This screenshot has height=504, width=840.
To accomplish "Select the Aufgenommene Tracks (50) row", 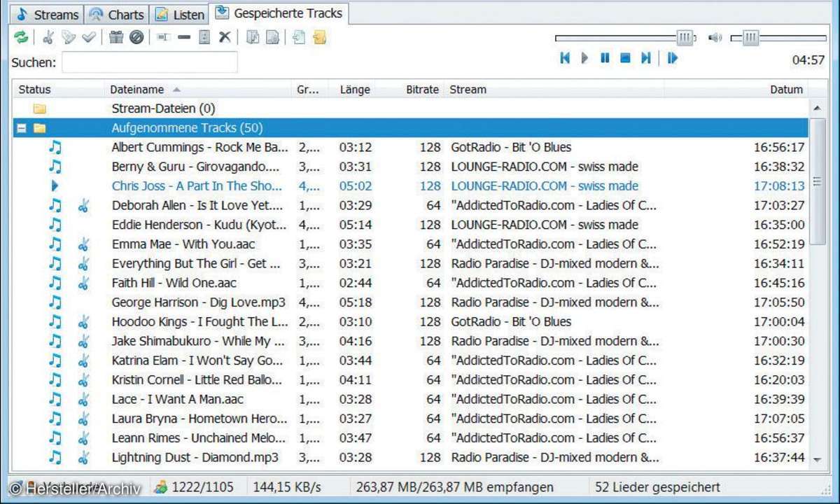I will click(x=411, y=128).
